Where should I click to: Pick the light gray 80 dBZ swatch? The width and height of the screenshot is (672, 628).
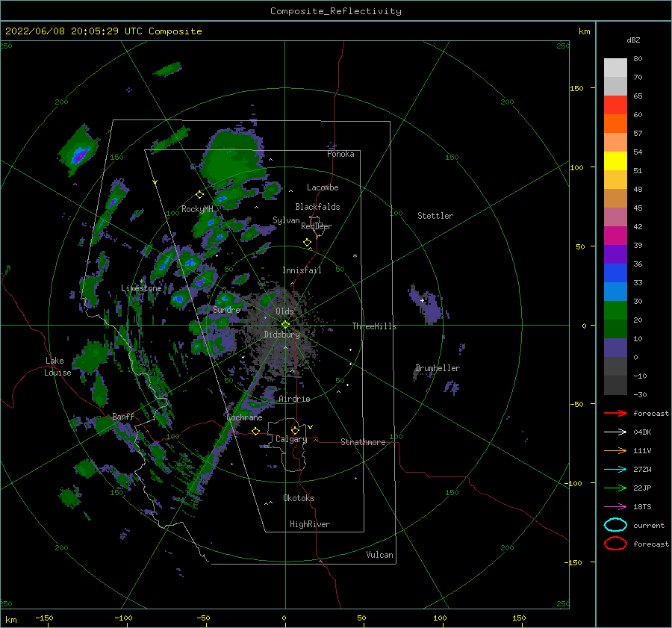(615, 68)
